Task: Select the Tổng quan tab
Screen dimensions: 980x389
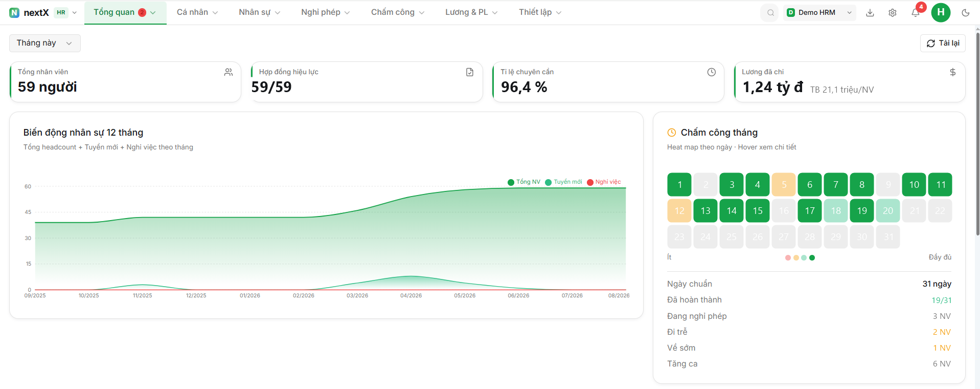Action: tap(125, 12)
